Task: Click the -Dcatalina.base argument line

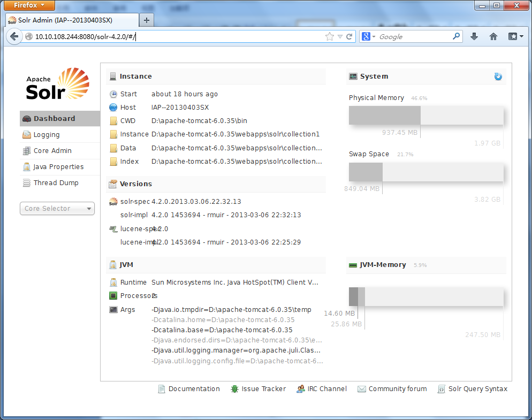Action: point(222,330)
